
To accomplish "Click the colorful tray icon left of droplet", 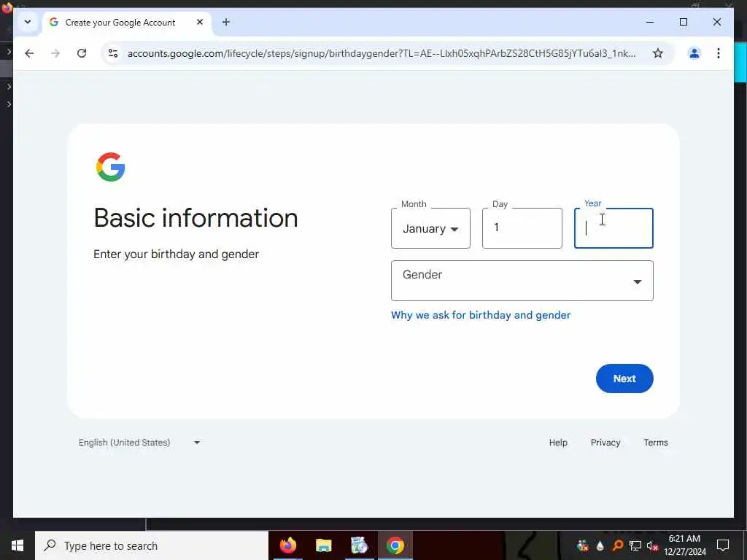I will tap(582, 545).
